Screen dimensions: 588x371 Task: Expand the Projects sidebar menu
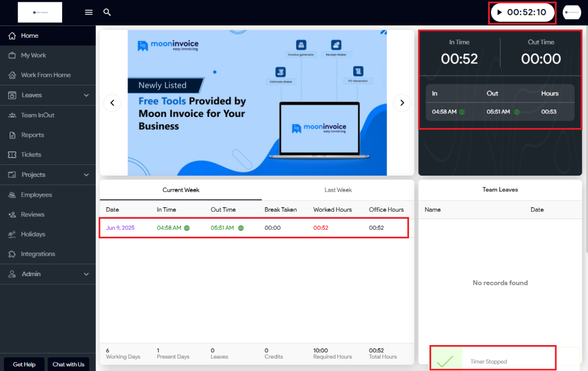tap(86, 175)
